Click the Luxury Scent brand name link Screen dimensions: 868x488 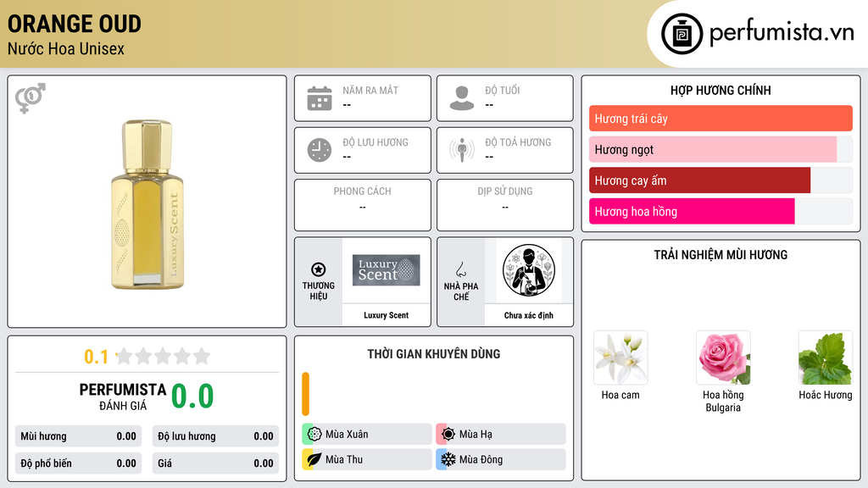click(387, 315)
